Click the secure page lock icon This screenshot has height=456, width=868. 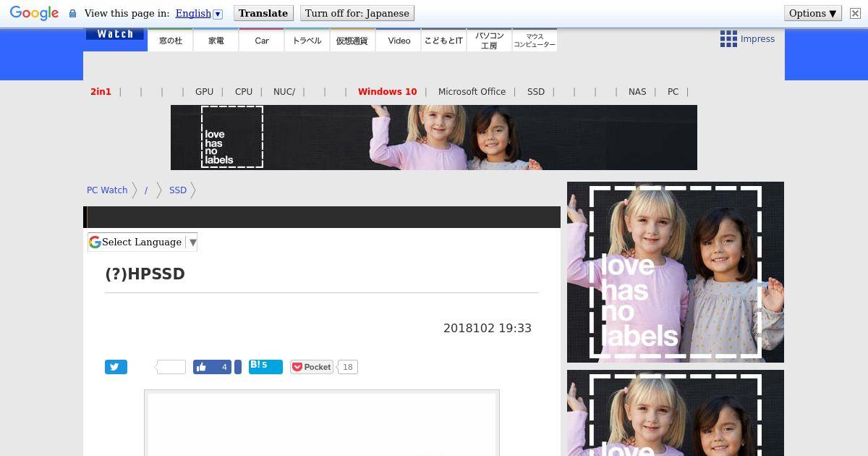click(72, 13)
